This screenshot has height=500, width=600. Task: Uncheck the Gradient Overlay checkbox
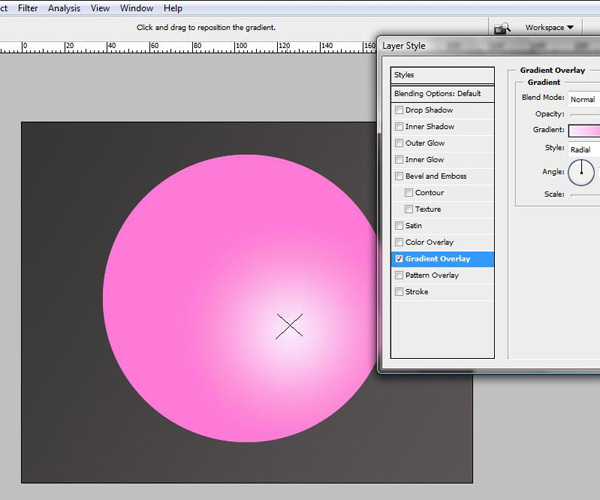coord(399,259)
